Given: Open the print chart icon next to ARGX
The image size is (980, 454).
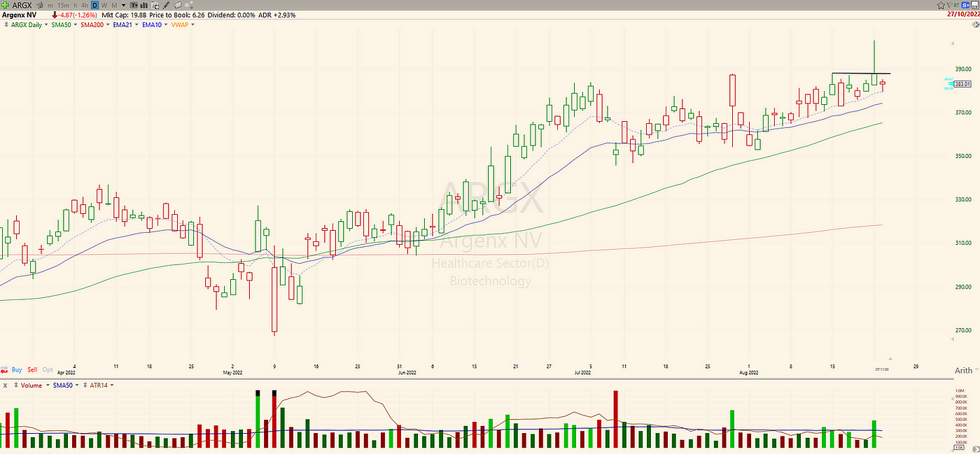Looking at the screenshot, I should pos(39,6).
